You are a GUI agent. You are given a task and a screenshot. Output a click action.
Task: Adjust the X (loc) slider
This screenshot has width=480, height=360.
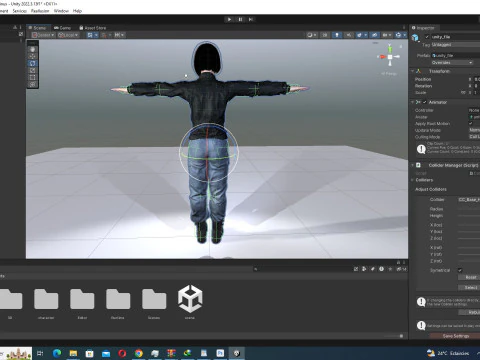469,225
